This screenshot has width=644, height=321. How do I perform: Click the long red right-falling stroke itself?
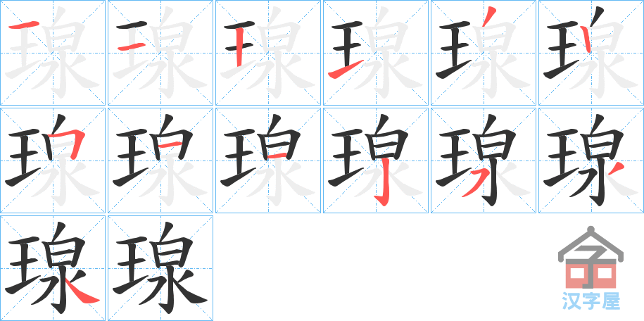pyautogui.click(x=82, y=293)
